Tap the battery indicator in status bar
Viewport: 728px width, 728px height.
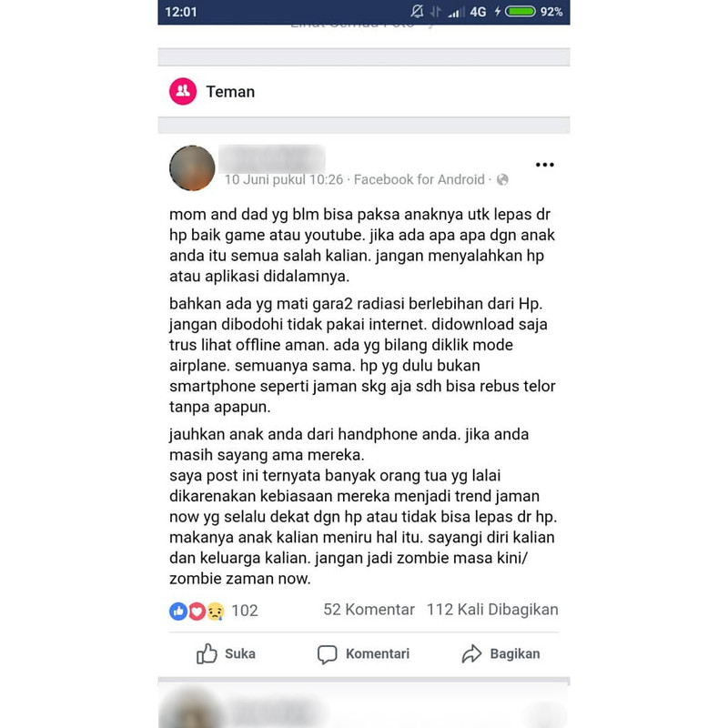521,11
